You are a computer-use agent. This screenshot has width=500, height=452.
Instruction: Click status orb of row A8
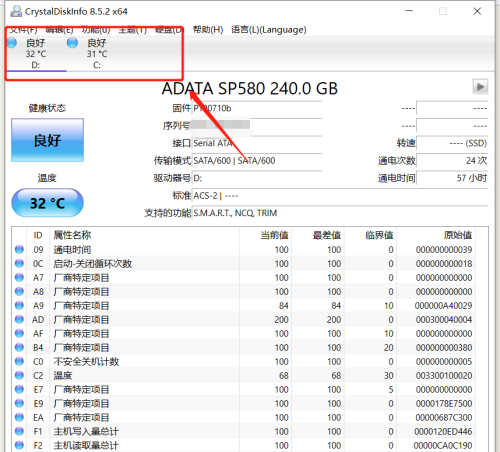pos(19,291)
